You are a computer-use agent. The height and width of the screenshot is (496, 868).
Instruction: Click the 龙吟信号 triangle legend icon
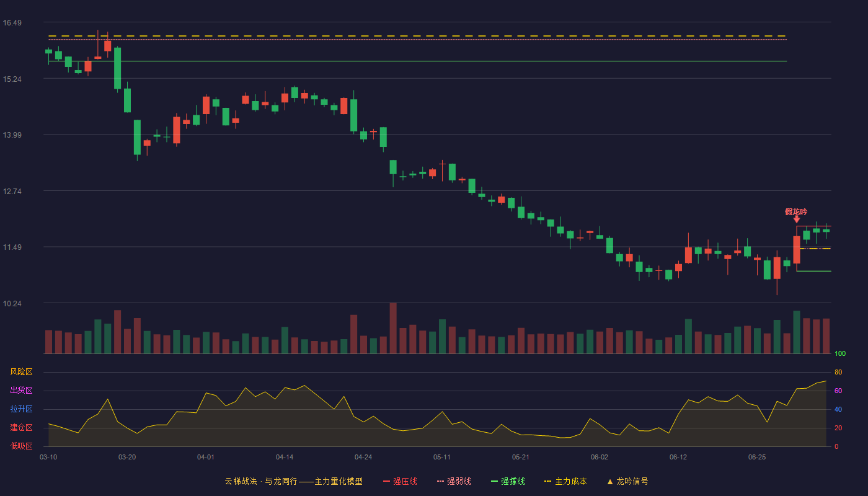(610, 482)
